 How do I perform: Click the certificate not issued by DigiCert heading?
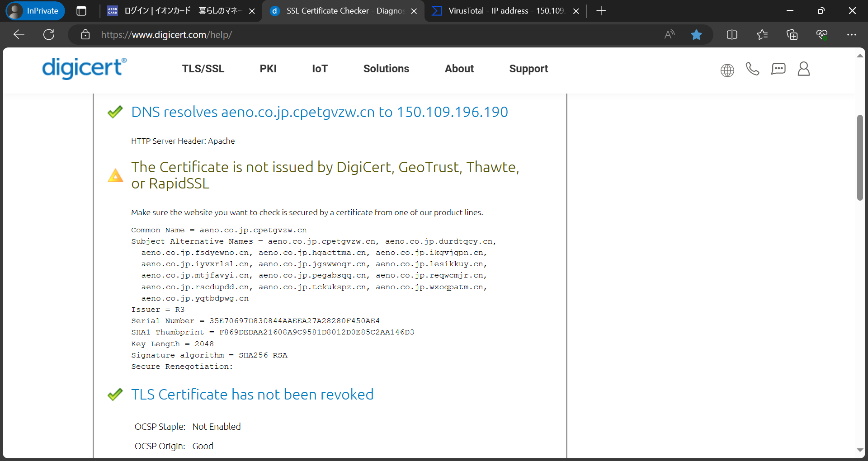[x=325, y=175]
